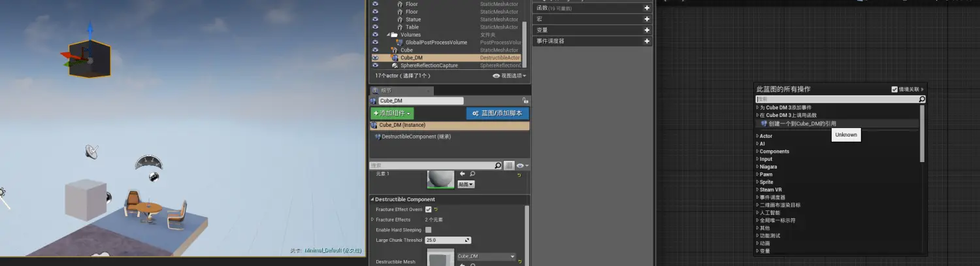Click the 元素 1 material thumbnail

(x=441, y=179)
